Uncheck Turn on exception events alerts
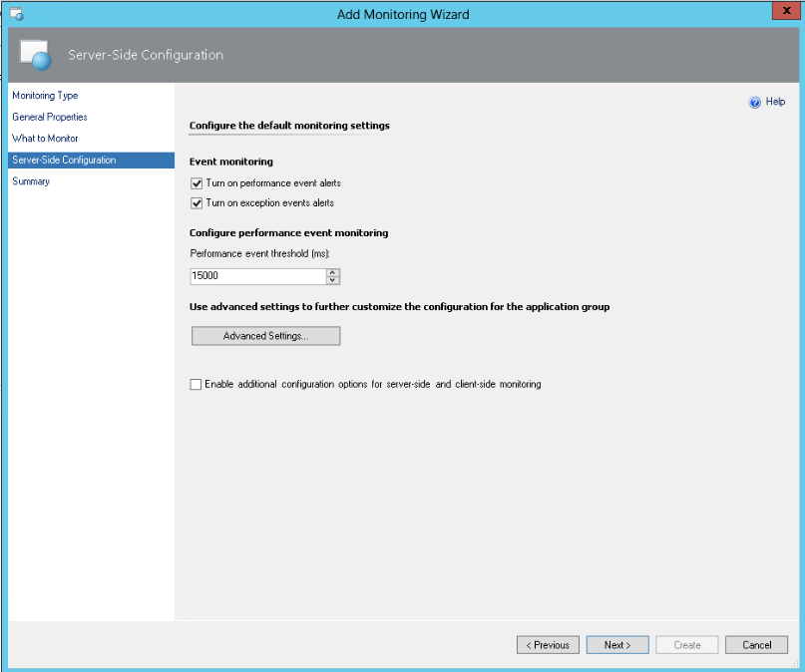The width and height of the screenshot is (805, 672). click(x=197, y=203)
